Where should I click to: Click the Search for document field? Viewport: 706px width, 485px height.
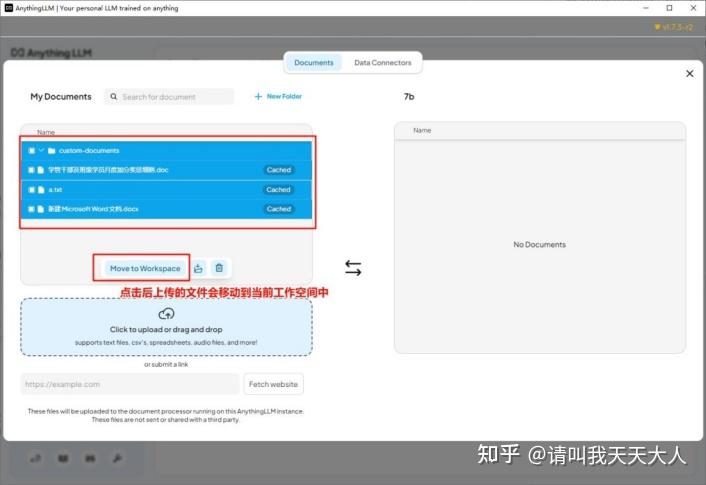click(169, 97)
